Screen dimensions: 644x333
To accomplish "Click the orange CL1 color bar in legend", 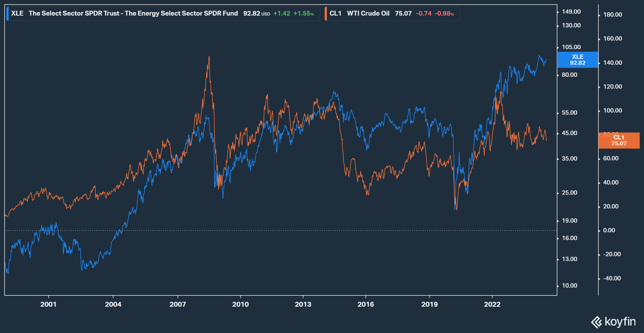I will coord(326,14).
